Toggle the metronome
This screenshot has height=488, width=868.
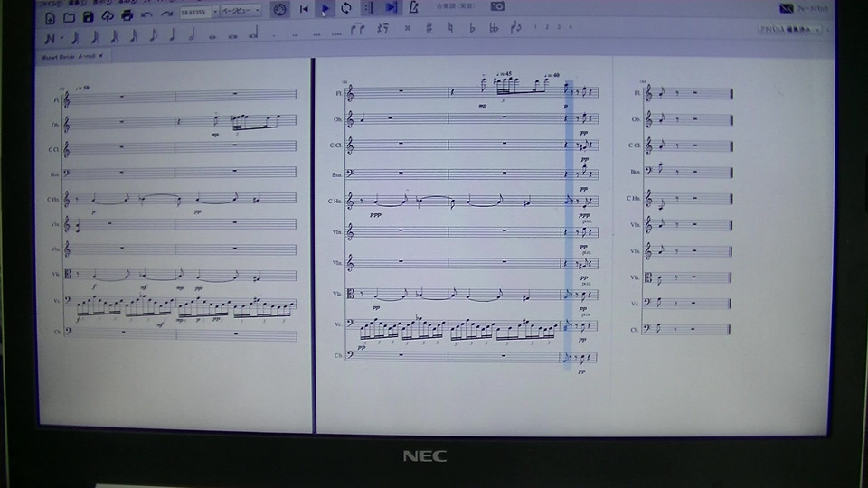pos(413,7)
